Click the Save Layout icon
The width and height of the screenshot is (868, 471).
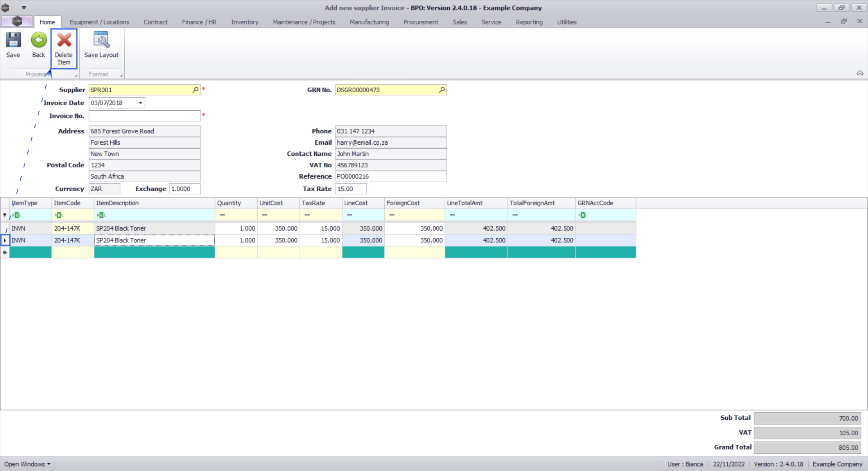(101, 40)
